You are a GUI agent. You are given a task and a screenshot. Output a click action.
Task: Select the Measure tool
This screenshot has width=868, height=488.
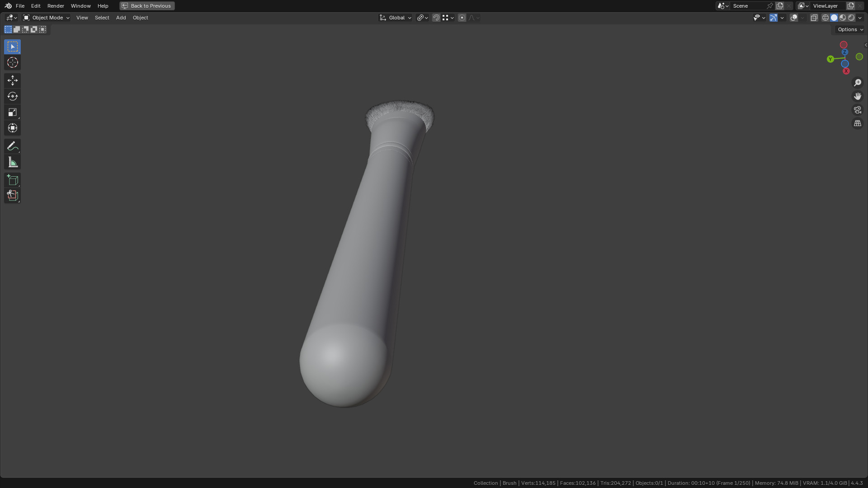tap(12, 162)
